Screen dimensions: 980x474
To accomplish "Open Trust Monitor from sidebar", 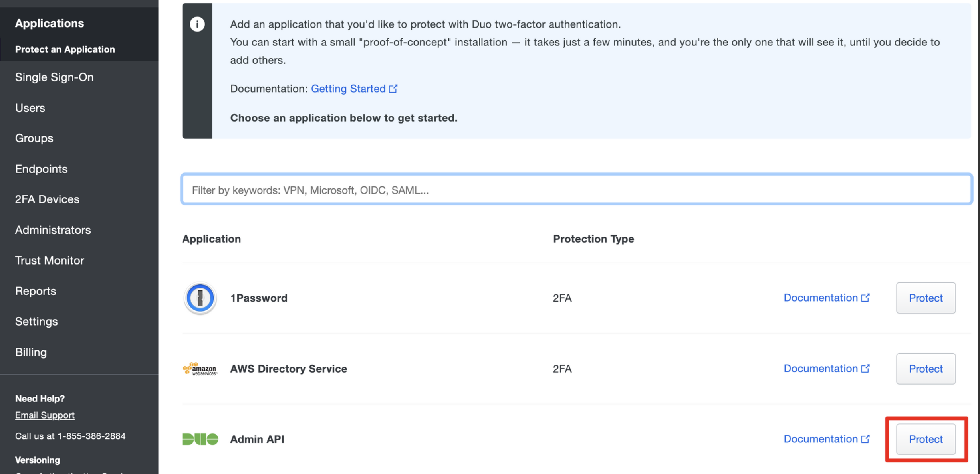I will pyautogui.click(x=50, y=260).
